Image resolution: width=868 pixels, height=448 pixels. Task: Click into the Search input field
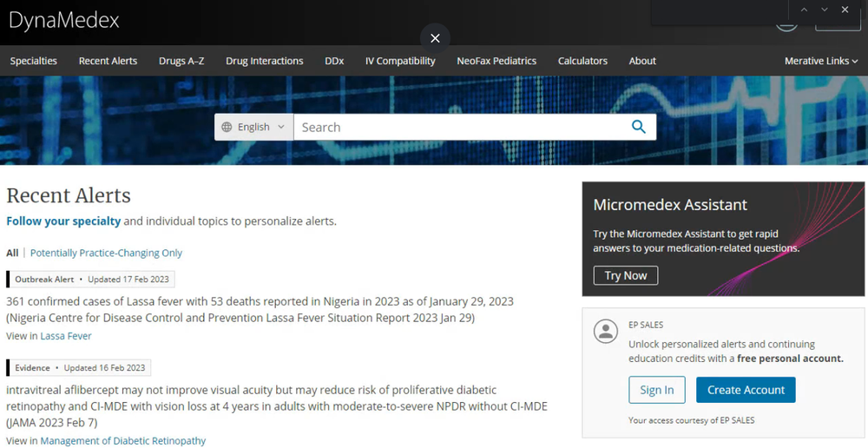click(463, 127)
